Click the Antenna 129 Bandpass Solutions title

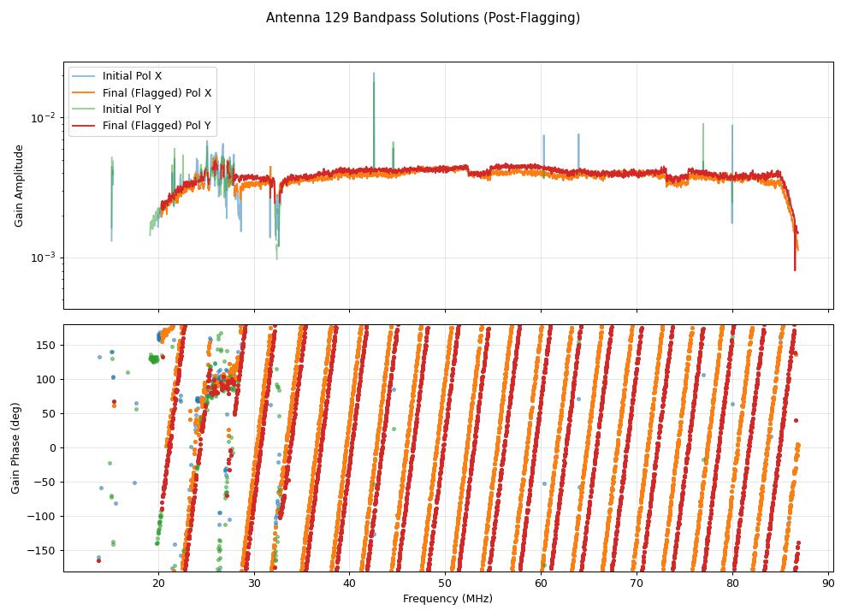tap(423, 18)
